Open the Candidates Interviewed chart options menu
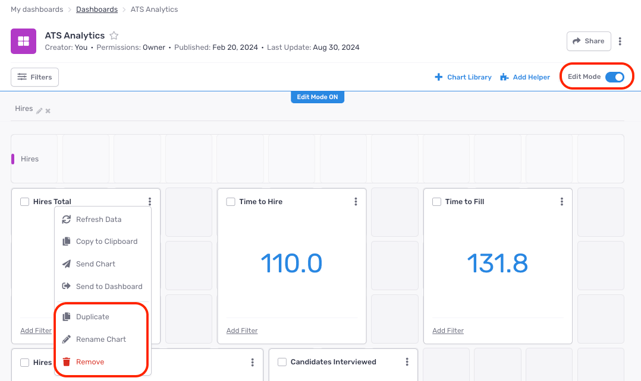This screenshot has width=641, height=381. coord(407,362)
